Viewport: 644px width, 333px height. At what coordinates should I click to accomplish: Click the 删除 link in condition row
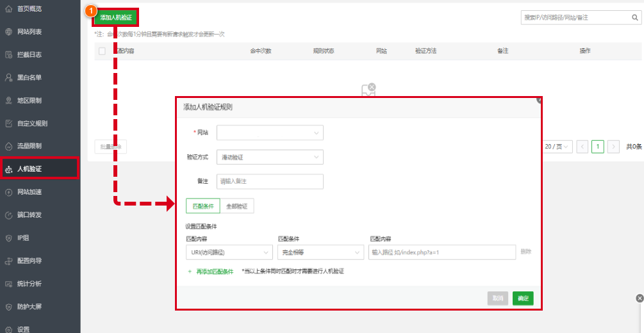tap(525, 252)
